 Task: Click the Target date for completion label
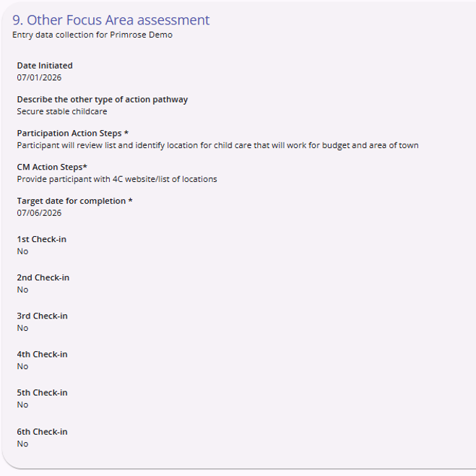click(74, 201)
